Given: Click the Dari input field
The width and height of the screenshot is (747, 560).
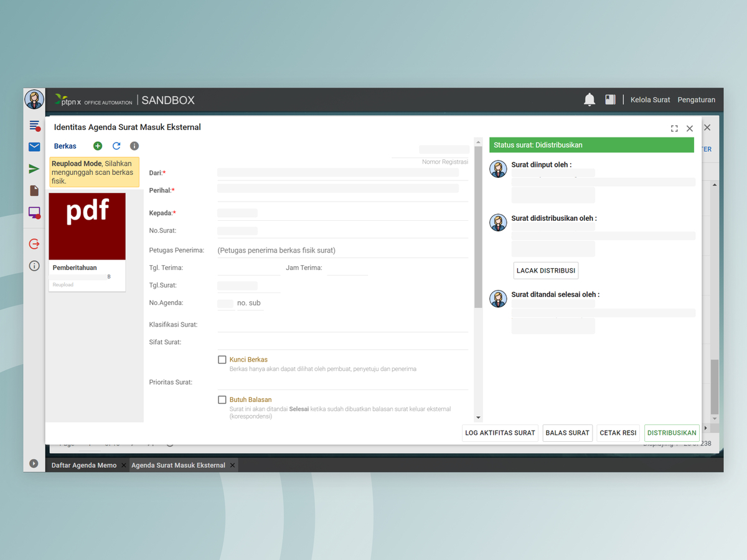Looking at the screenshot, I should click(x=342, y=173).
